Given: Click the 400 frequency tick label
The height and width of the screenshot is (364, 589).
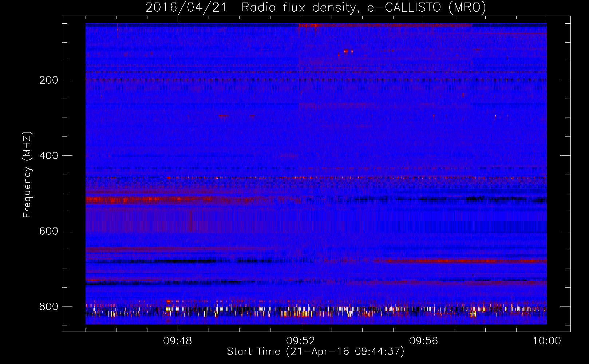Looking at the screenshot, I should [49, 156].
